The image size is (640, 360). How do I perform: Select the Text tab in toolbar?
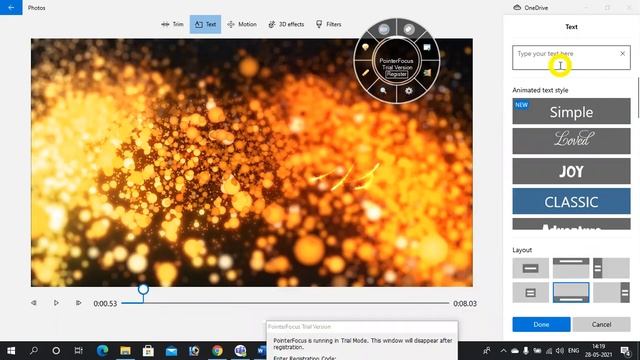click(x=205, y=24)
